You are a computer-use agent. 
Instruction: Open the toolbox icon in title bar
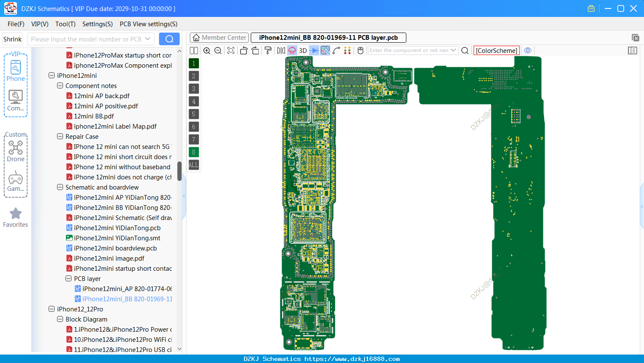591,8
